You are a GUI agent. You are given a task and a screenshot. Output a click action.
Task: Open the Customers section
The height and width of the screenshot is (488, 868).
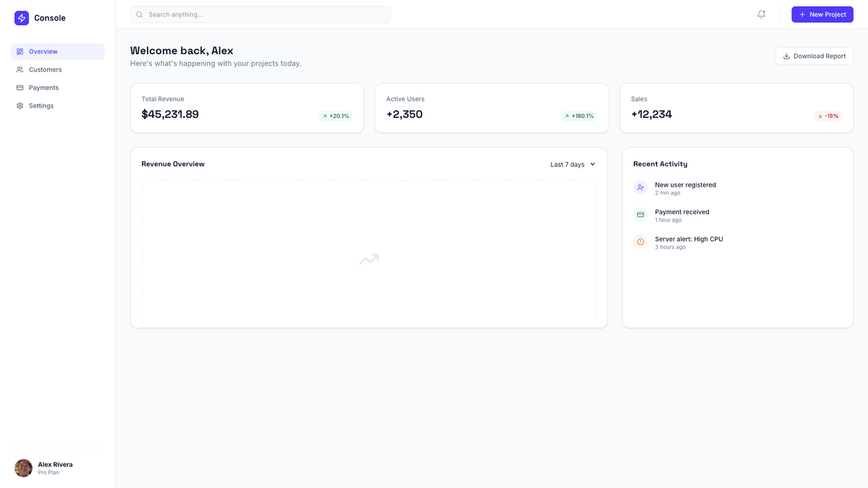[x=47, y=69]
